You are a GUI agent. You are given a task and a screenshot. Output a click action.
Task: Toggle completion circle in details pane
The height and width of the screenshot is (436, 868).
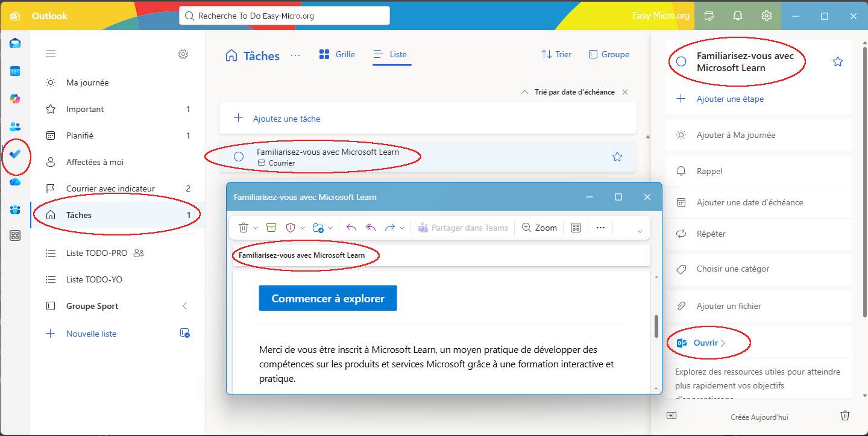(x=681, y=61)
